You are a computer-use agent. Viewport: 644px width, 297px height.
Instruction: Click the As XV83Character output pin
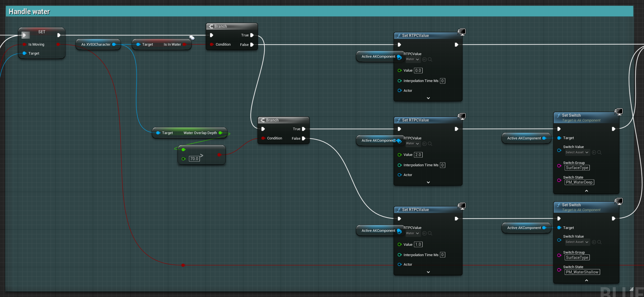click(x=114, y=45)
